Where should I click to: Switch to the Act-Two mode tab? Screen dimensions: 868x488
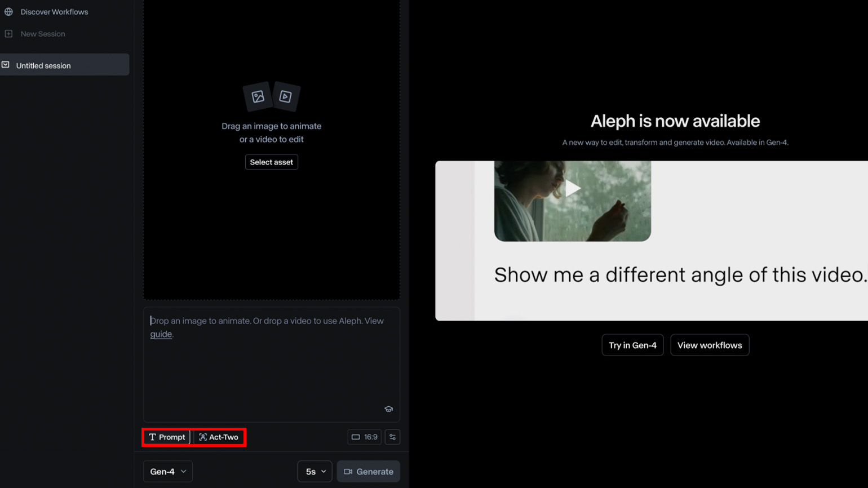pyautogui.click(x=219, y=437)
